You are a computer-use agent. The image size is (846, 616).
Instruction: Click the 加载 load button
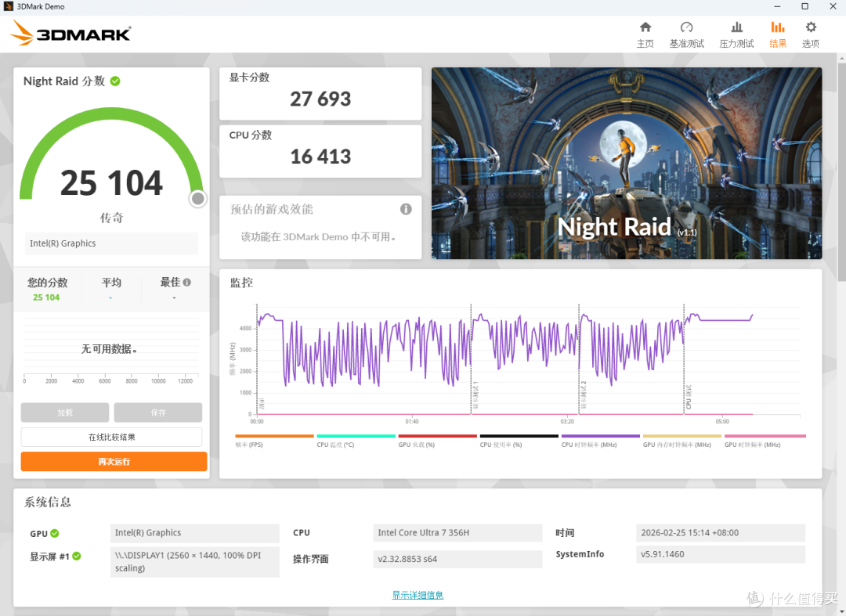coord(65,412)
